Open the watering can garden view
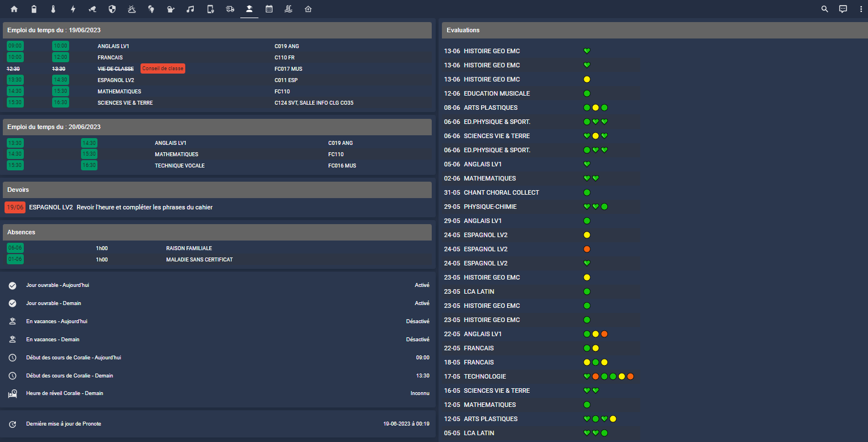The image size is (868, 442). pyautogui.click(x=171, y=9)
